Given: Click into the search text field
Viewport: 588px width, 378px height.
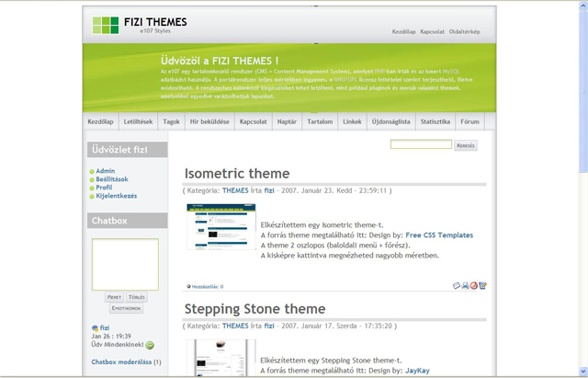Looking at the screenshot, I should [x=421, y=144].
